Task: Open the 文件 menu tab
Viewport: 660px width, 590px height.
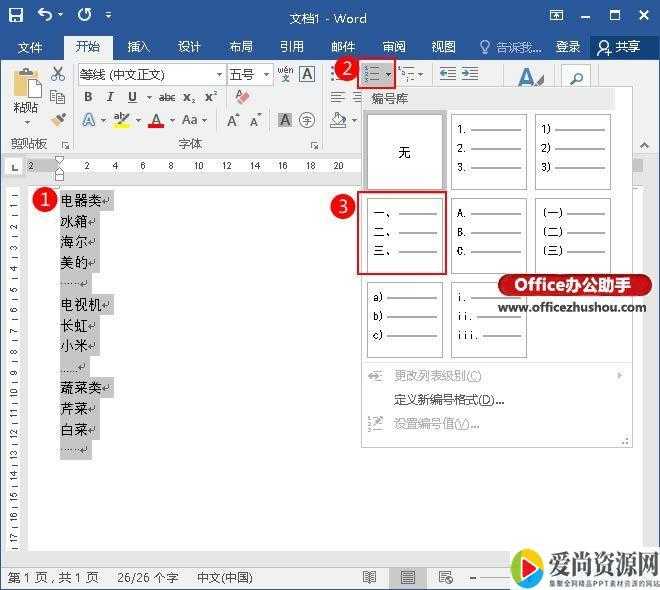Action: 30,47
